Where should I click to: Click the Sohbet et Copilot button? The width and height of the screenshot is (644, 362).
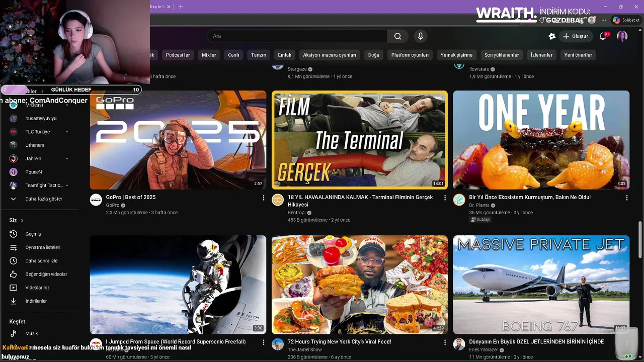[626, 20]
